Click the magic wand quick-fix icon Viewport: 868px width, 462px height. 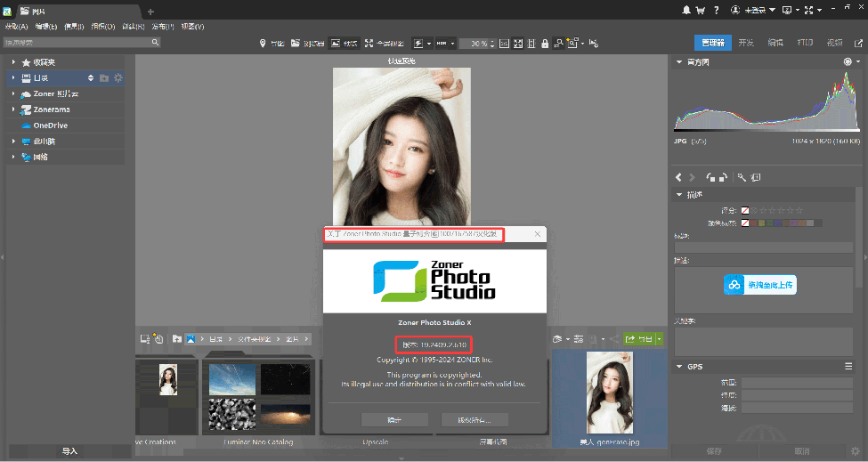click(x=742, y=177)
